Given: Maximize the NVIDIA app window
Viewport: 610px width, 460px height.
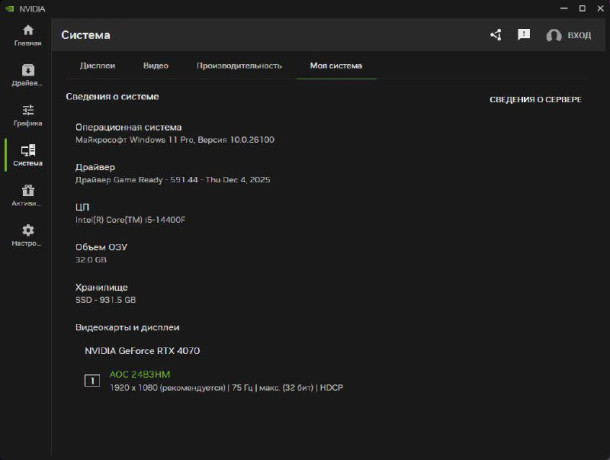Looking at the screenshot, I should tap(575, 7).
